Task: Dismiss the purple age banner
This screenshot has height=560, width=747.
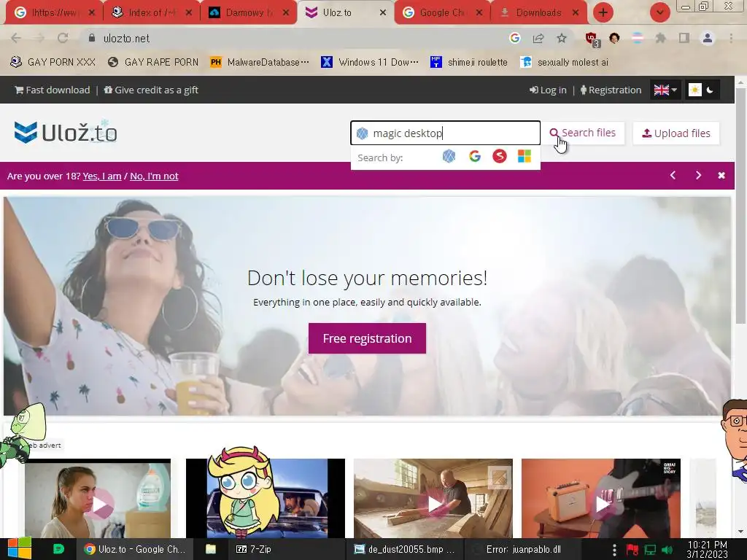Action: pyautogui.click(x=721, y=175)
